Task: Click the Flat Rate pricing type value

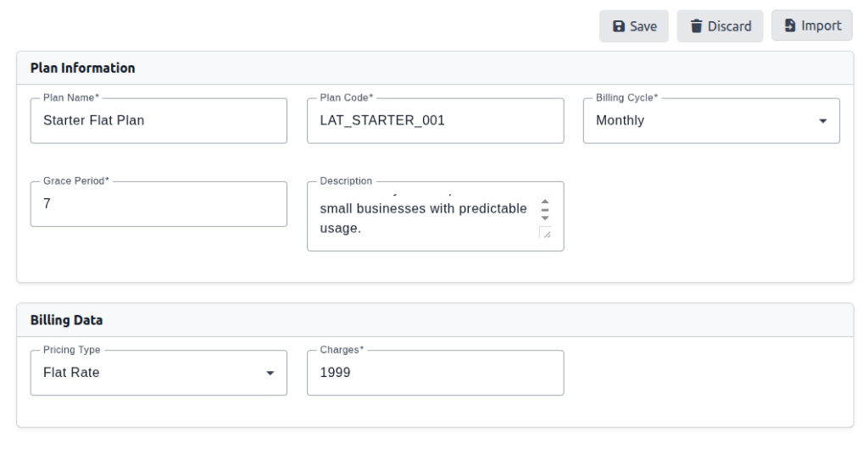Action: click(71, 373)
